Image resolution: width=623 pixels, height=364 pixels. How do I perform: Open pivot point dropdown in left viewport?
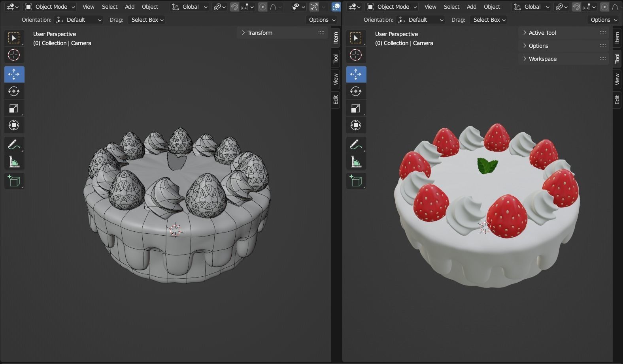point(219,7)
